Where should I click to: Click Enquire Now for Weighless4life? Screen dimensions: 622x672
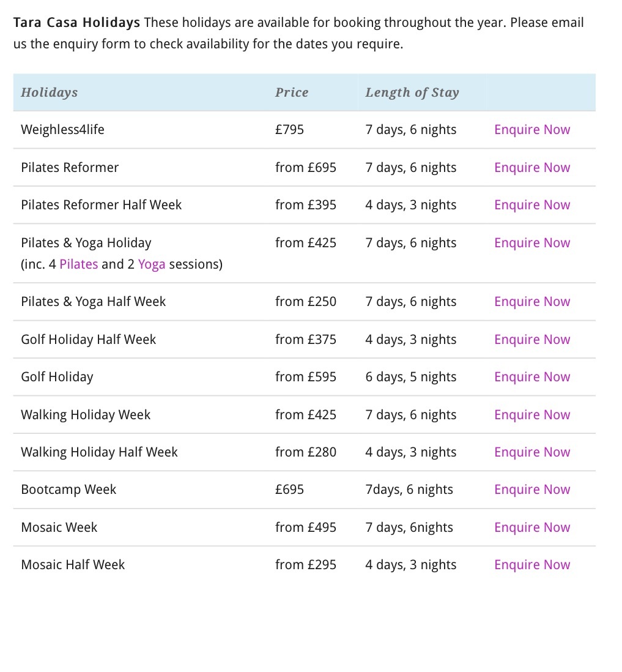(x=531, y=130)
